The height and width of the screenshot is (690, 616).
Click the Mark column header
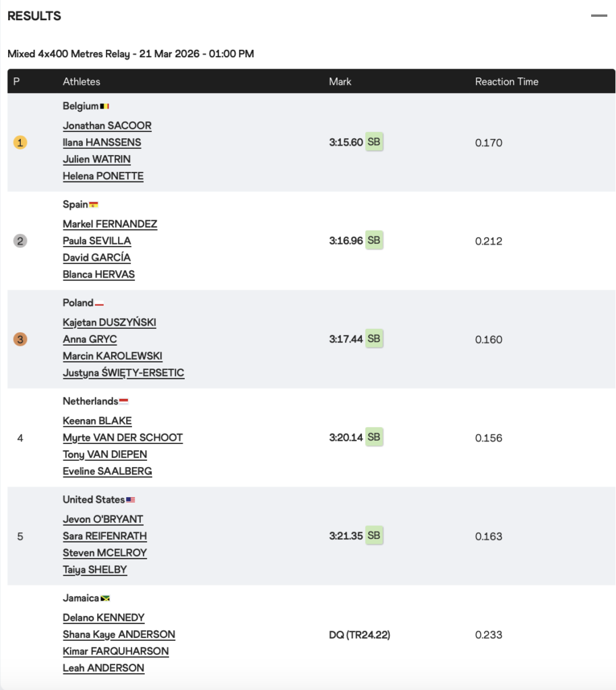pyautogui.click(x=340, y=82)
